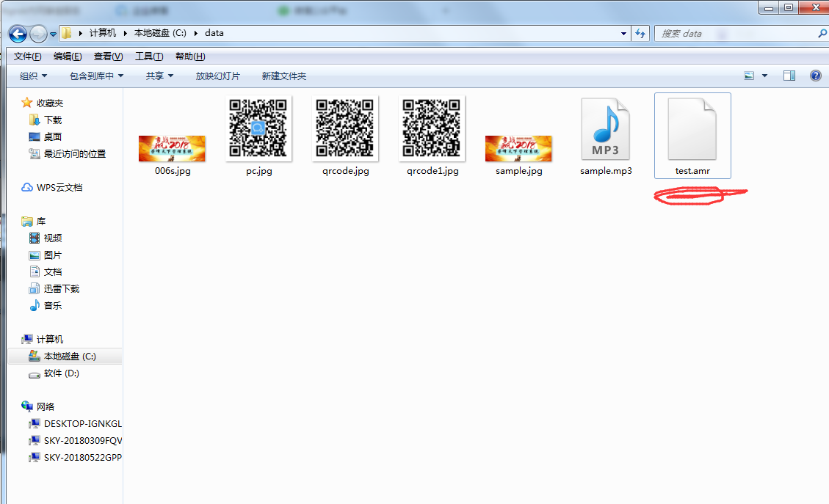Viewport: 829px width, 504px height.
Task: Open recent pages dropdown beside Forward arrow
Action: (53, 34)
